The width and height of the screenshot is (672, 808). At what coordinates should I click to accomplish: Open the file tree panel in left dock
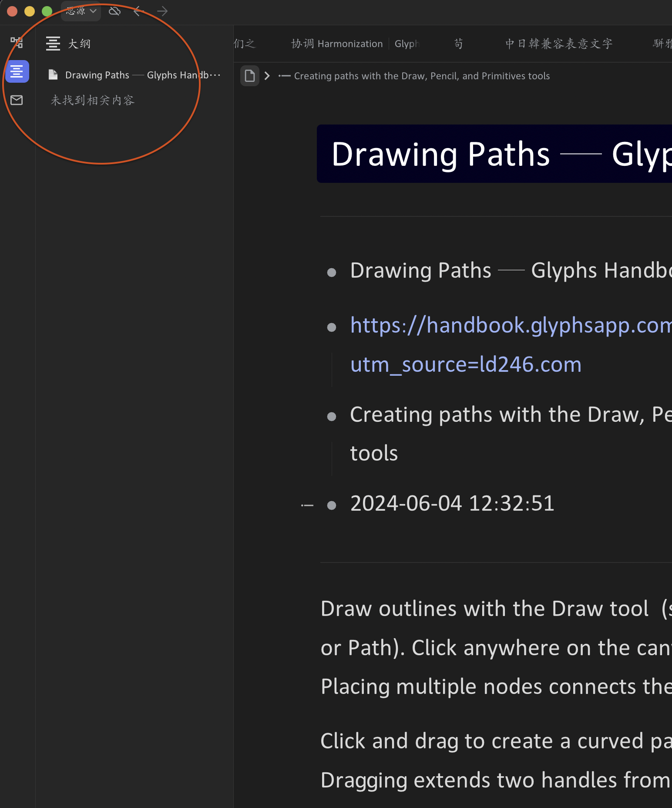pos(17,43)
